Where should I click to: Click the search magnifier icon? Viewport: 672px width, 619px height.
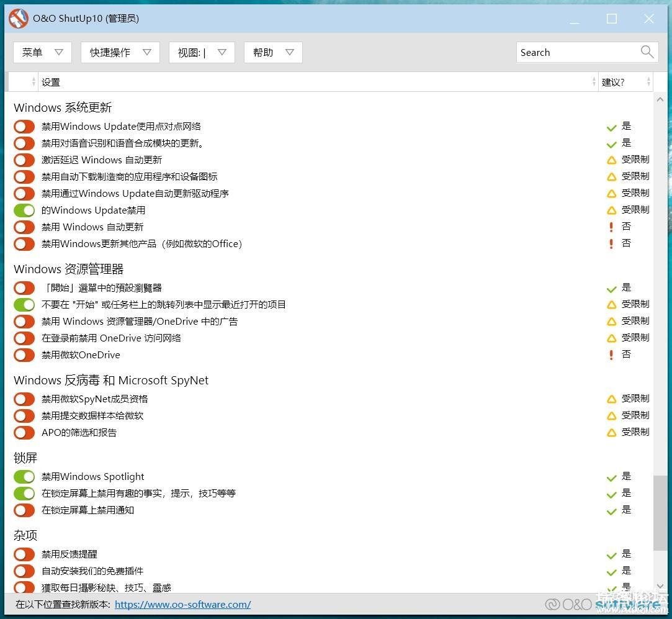coord(647,52)
